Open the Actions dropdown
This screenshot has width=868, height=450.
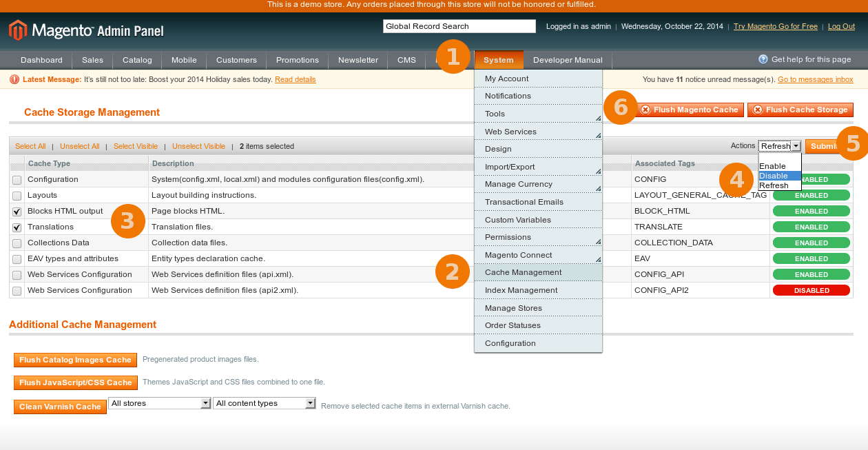coord(780,146)
